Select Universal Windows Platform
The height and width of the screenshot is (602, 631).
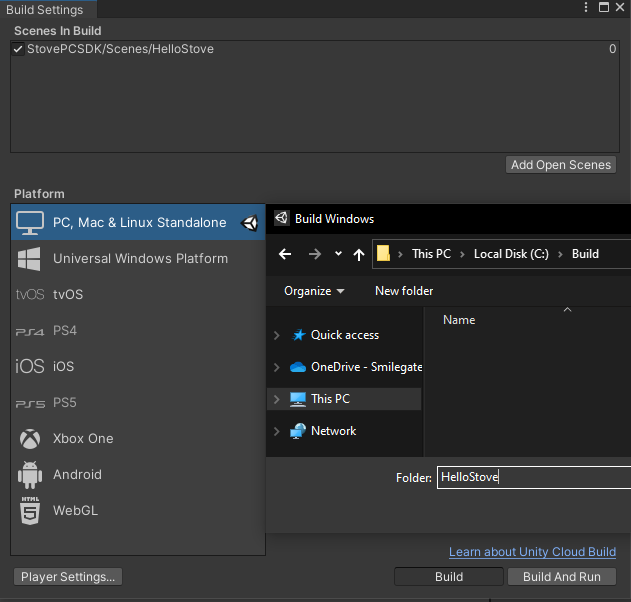point(138,258)
